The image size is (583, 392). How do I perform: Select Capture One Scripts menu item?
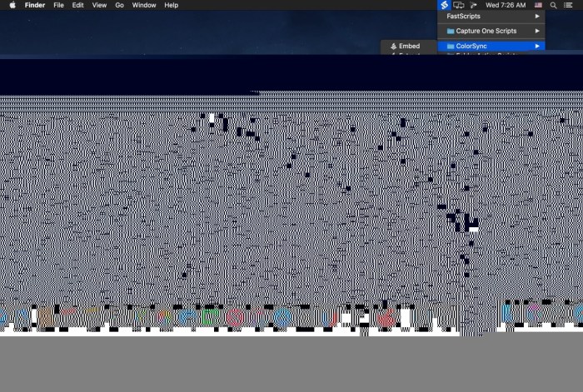tap(491, 32)
